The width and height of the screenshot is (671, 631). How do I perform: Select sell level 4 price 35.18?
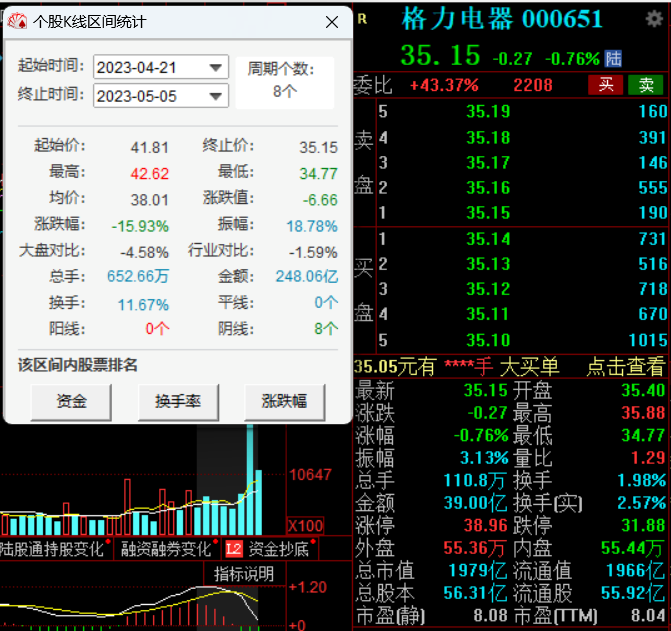click(x=488, y=138)
